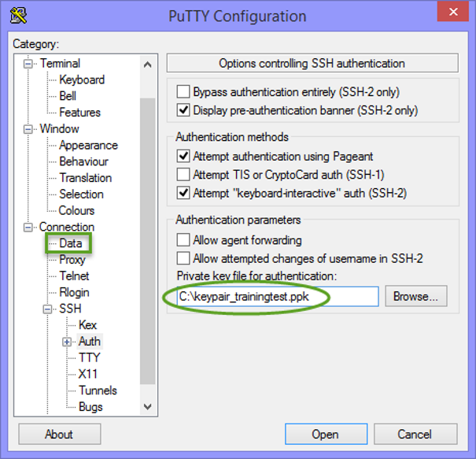The width and height of the screenshot is (476, 459).
Task: Expand the Auth tree node
Action: pyautogui.click(x=67, y=342)
